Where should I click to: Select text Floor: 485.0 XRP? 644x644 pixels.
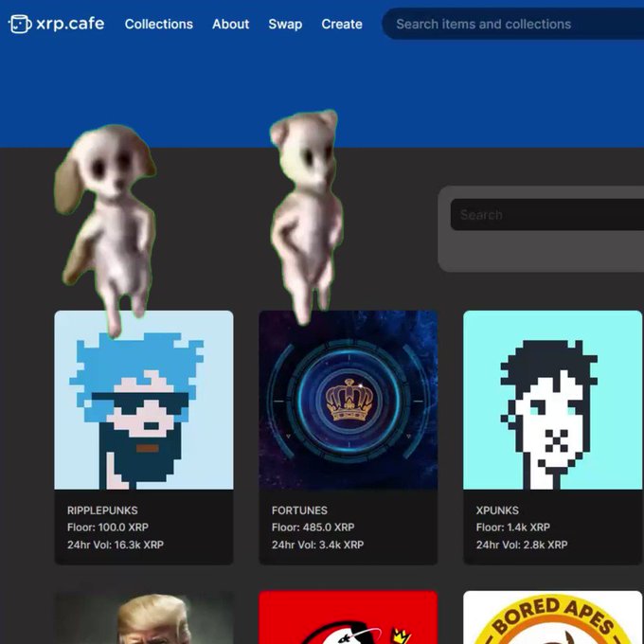(x=313, y=528)
